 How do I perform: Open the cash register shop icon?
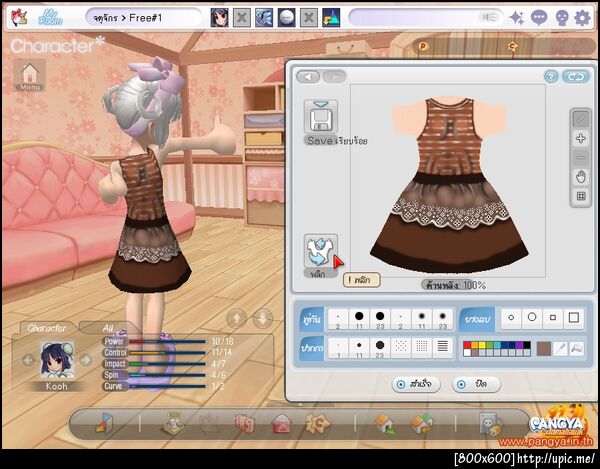[x=173, y=424]
